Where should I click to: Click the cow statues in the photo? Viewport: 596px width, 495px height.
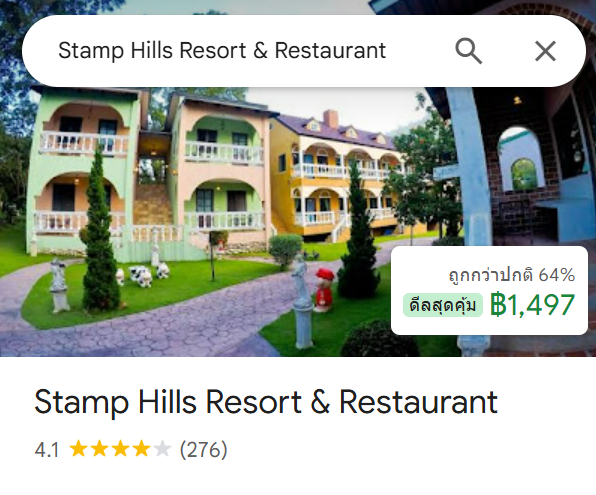point(143,275)
